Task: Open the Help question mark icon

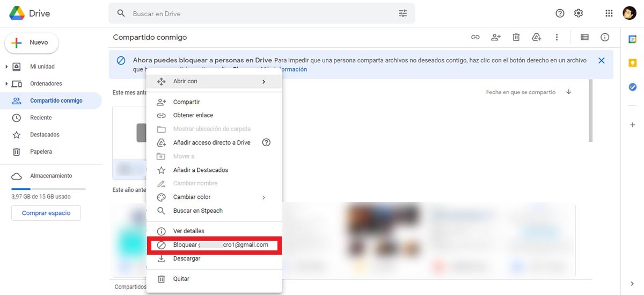Action: pos(560,13)
